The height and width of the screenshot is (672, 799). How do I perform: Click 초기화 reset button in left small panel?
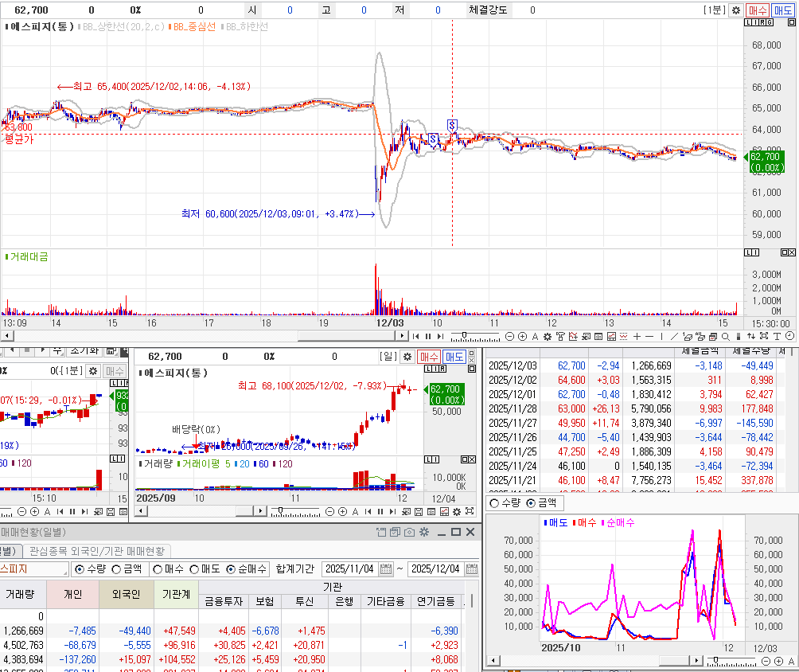click(x=84, y=351)
